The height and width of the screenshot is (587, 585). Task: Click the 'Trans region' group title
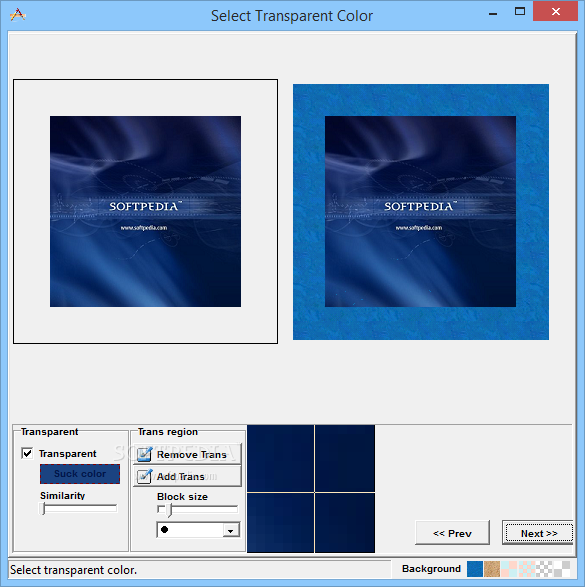click(168, 432)
